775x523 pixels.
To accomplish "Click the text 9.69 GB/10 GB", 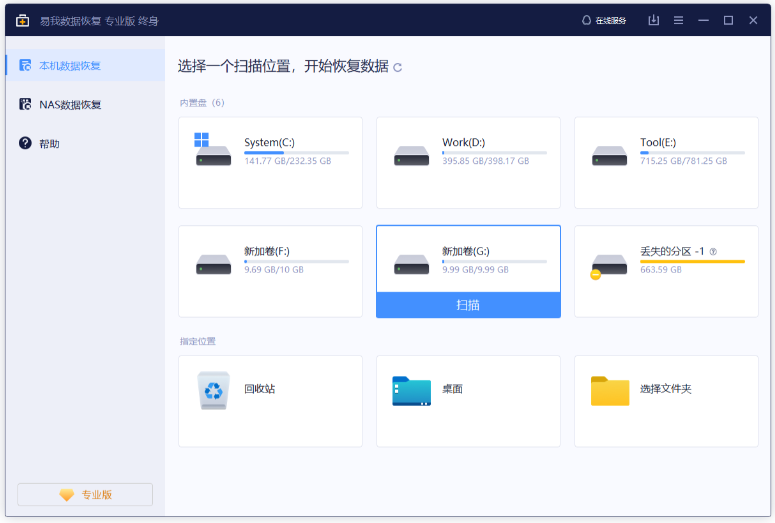I will pyautogui.click(x=274, y=270).
